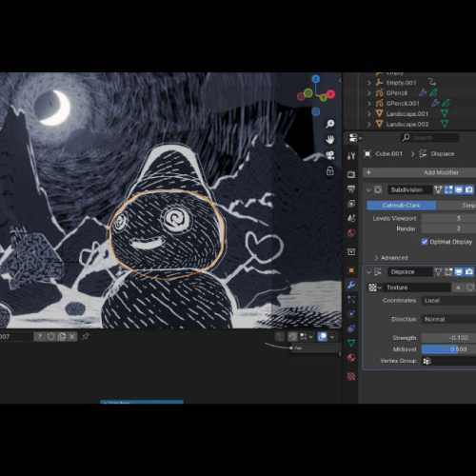Toggle Subdivision edit mode display

click(448, 189)
